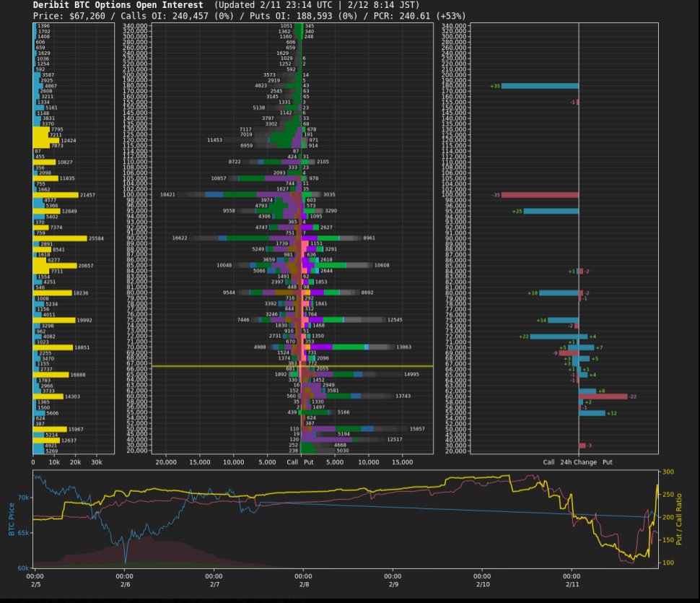
Task: Click the 2/7 date on the timeline
Action: coord(215,584)
